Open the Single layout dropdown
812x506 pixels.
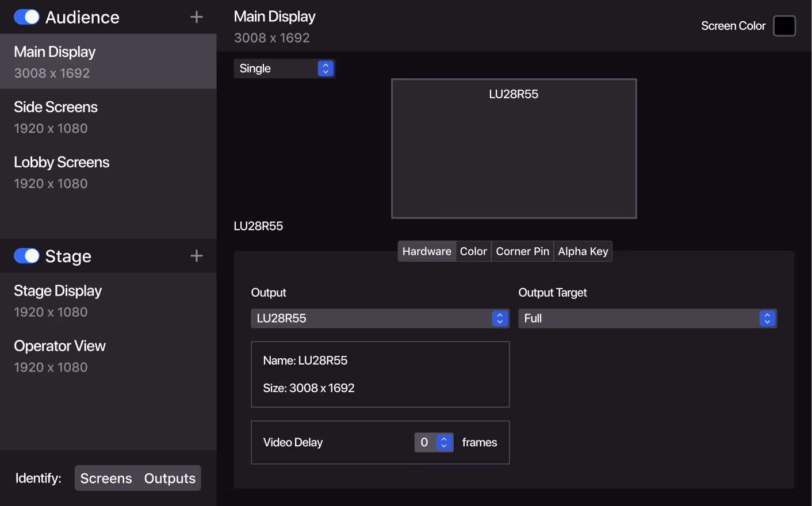284,68
